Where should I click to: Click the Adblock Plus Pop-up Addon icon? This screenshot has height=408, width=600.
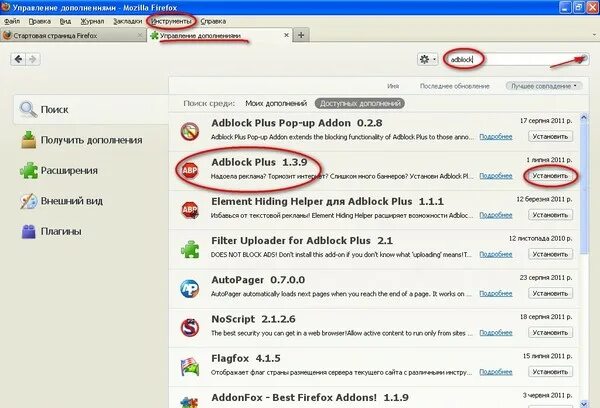pos(190,131)
